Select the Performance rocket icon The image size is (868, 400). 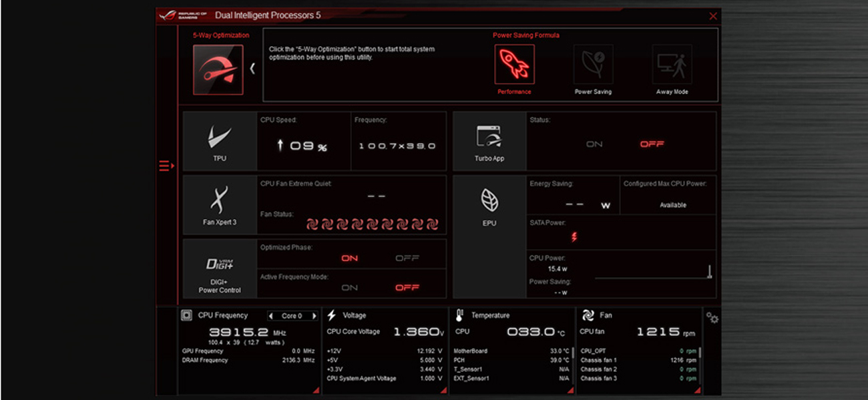click(x=514, y=65)
